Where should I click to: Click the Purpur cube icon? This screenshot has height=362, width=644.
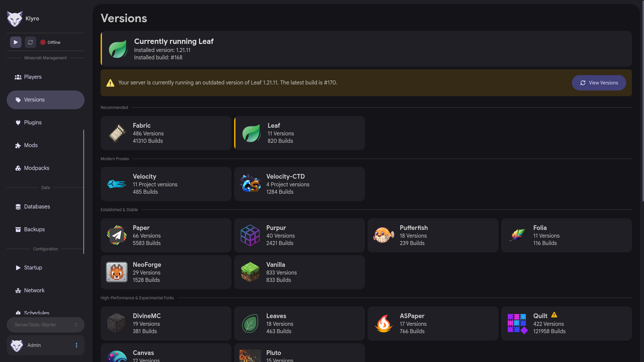coord(250,235)
